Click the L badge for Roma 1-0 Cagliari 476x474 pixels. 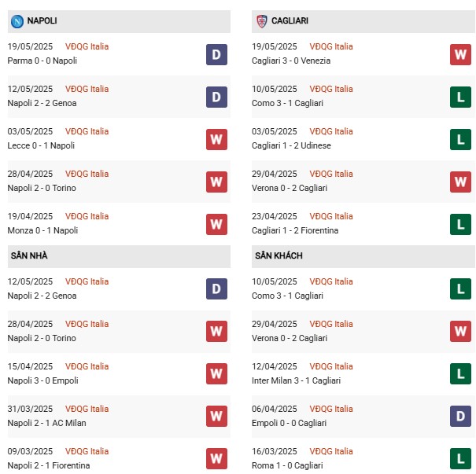(x=460, y=458)
